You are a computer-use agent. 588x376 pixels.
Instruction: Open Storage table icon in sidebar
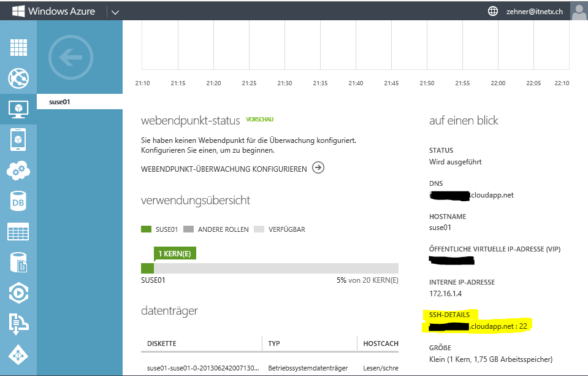tap(18, 232)
